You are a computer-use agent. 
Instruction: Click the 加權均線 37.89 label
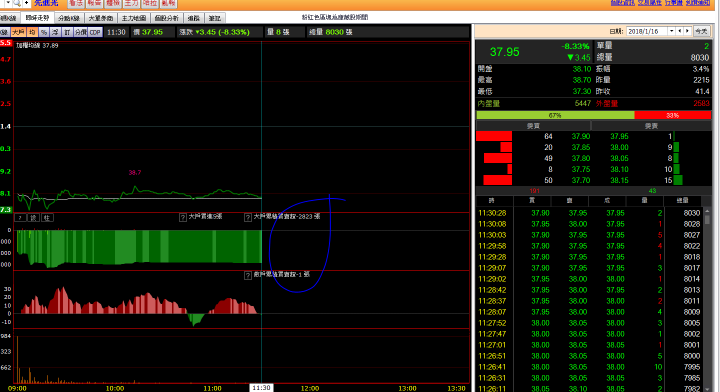37,45
